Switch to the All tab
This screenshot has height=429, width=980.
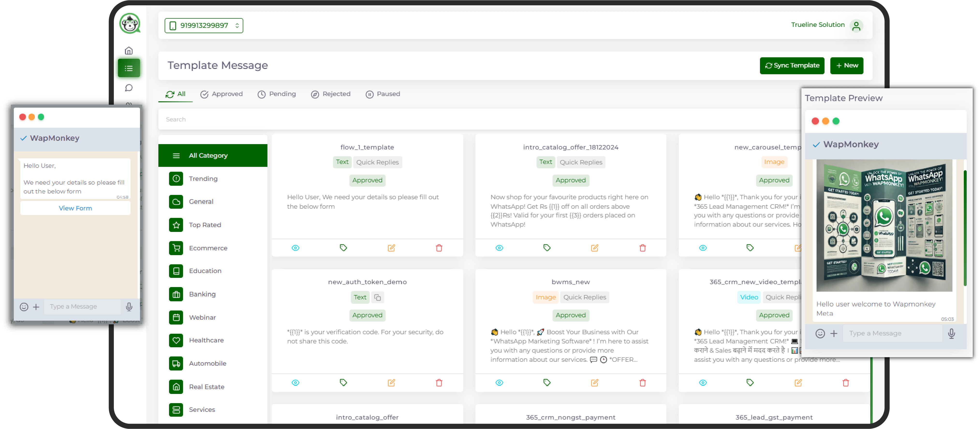tap(175, 94)
